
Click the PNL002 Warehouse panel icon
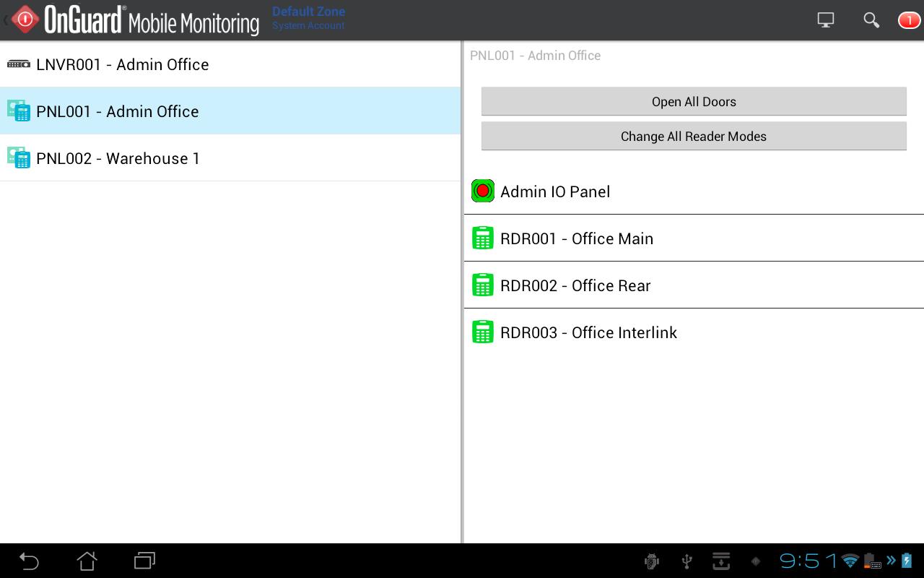click(x=18, y=158)
